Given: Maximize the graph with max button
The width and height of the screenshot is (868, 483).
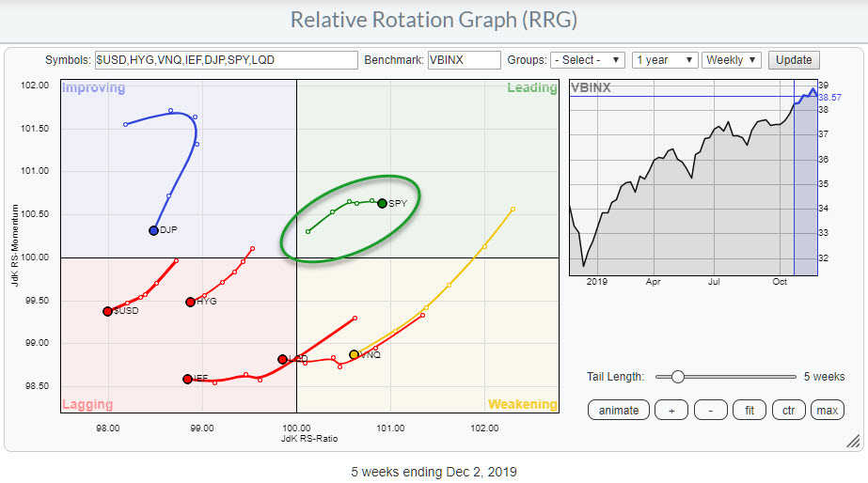Looking at the screenshot, I should click(827, 411).
